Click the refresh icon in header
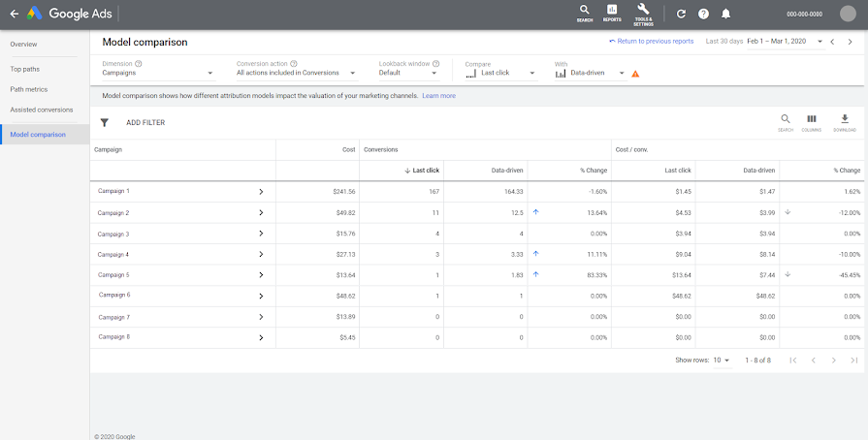Screen dimensions: 868x440 681,14
